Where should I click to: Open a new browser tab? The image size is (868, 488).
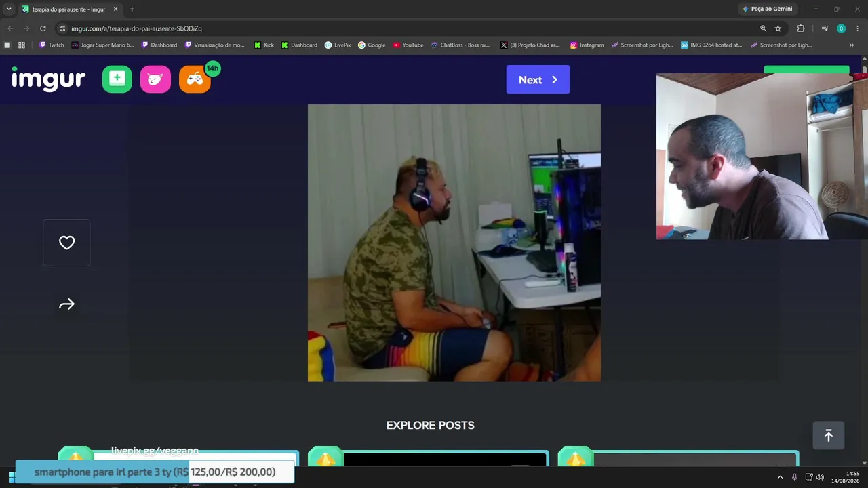(132, 9)
